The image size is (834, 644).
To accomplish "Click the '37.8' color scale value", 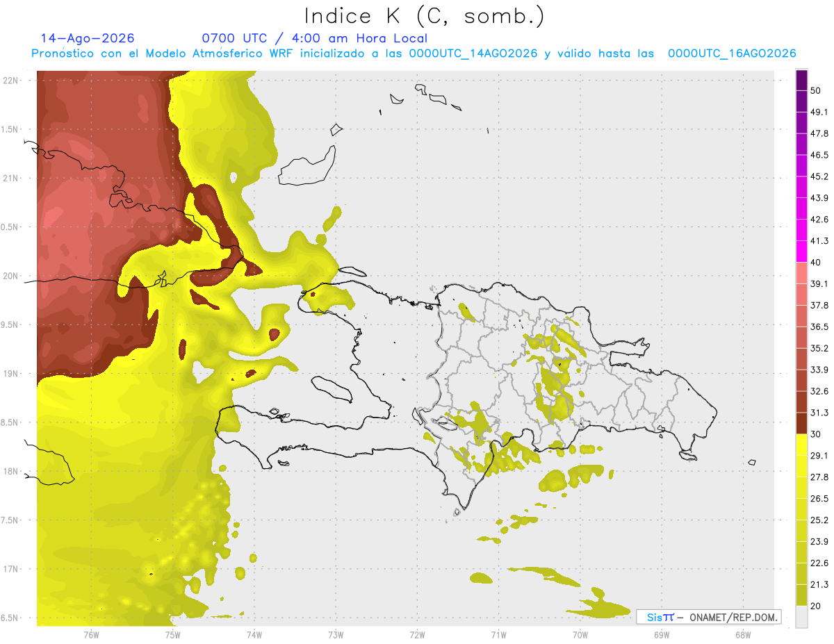I will (819, 305).
